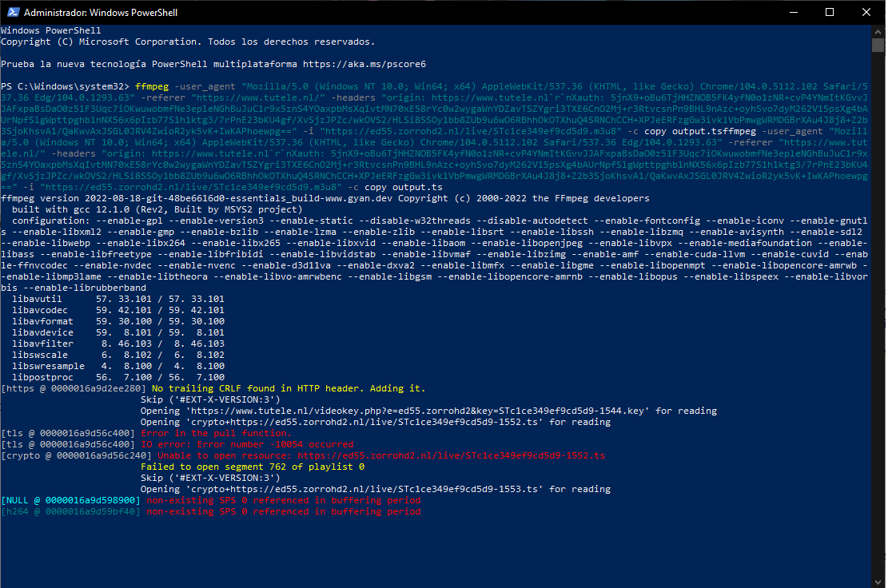The width and height of the screenshot is (892, 588).
Task: Maximize the PowerShell window
Action: (830, 12)
